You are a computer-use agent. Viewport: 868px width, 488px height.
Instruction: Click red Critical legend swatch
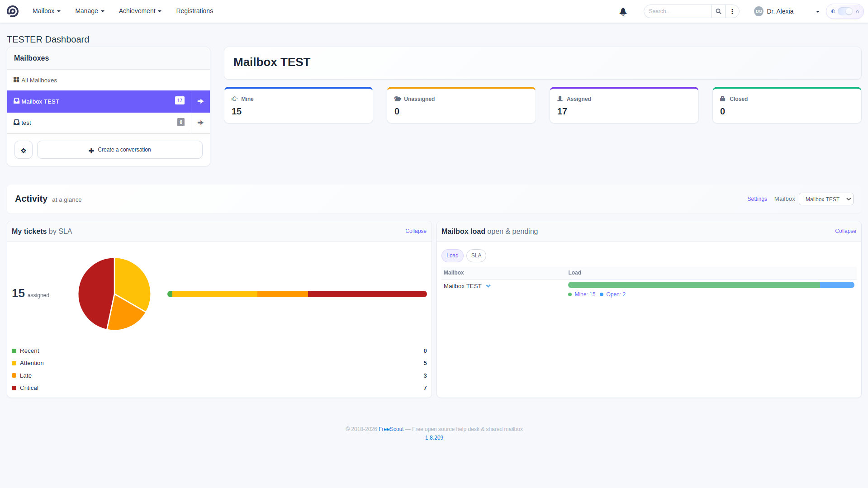pyautogui.click(x=14, y=388)
